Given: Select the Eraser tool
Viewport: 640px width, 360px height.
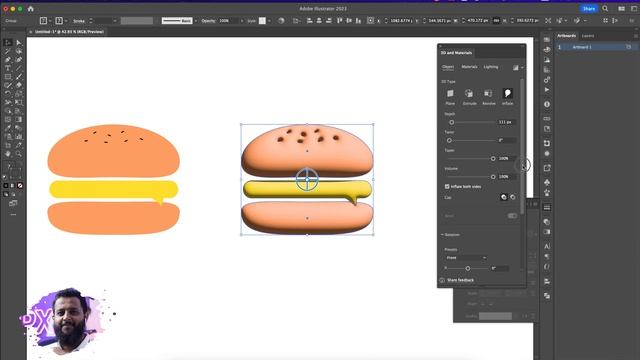Looking at the screenshot, I should coord(19,85).
